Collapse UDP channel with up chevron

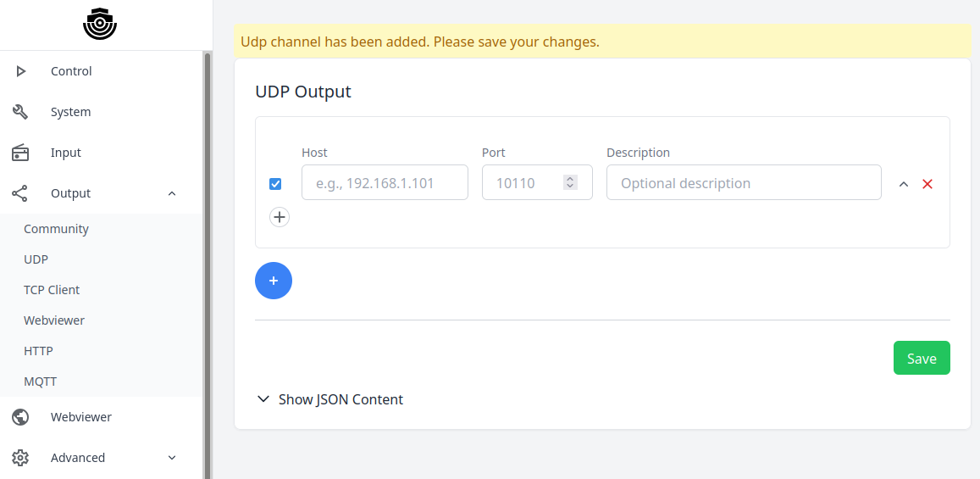click(x=903, y=184)
